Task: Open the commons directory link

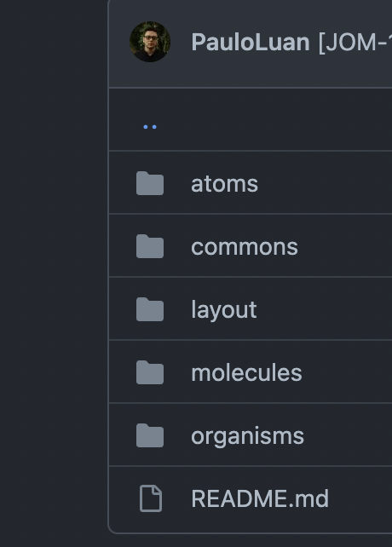Action: [245, 247]
